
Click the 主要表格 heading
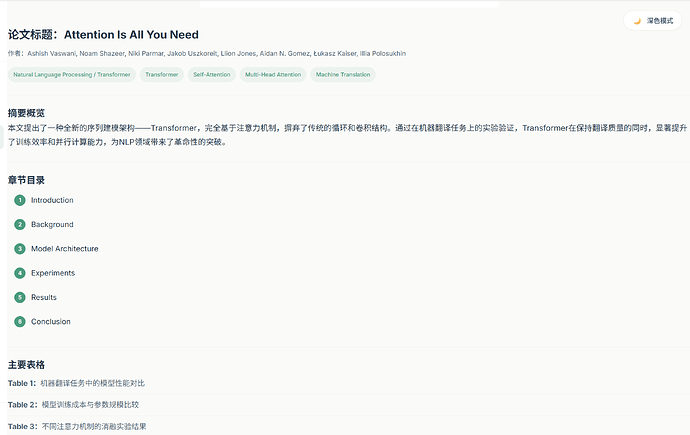pyautogui.click(x=26, y=365)
